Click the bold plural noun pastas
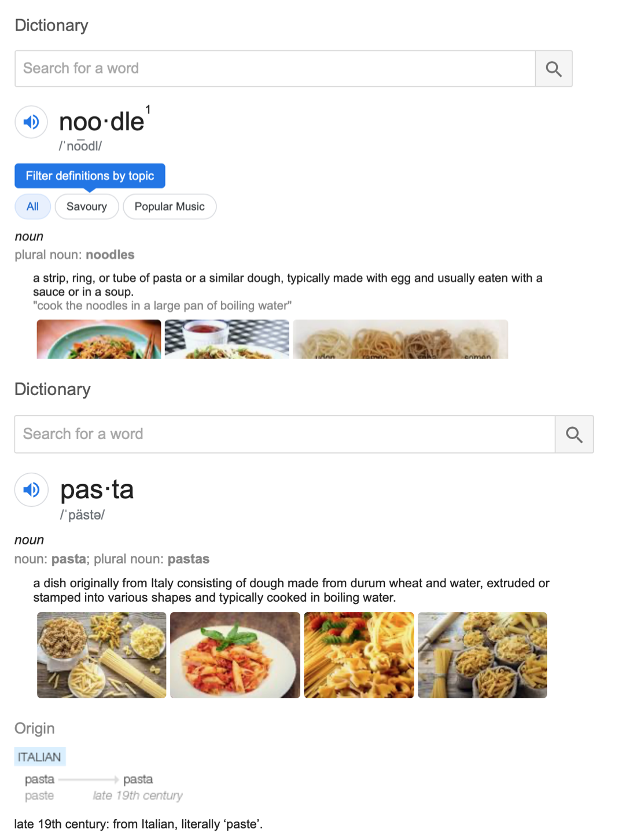The width and height of the screenshot is (633, 840). [x=189, y=559]
